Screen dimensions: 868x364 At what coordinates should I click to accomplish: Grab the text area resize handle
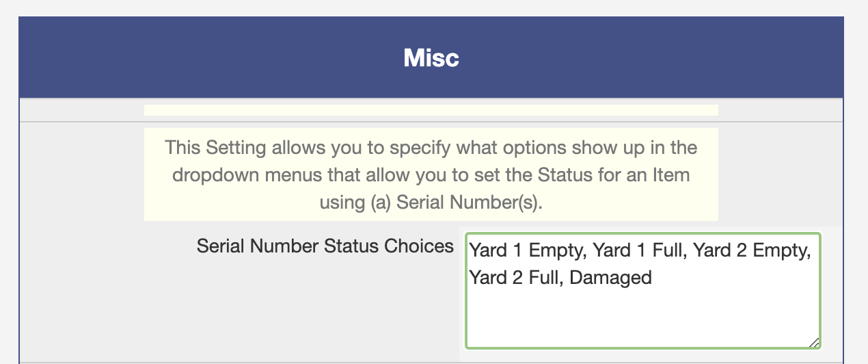(814, 342)
